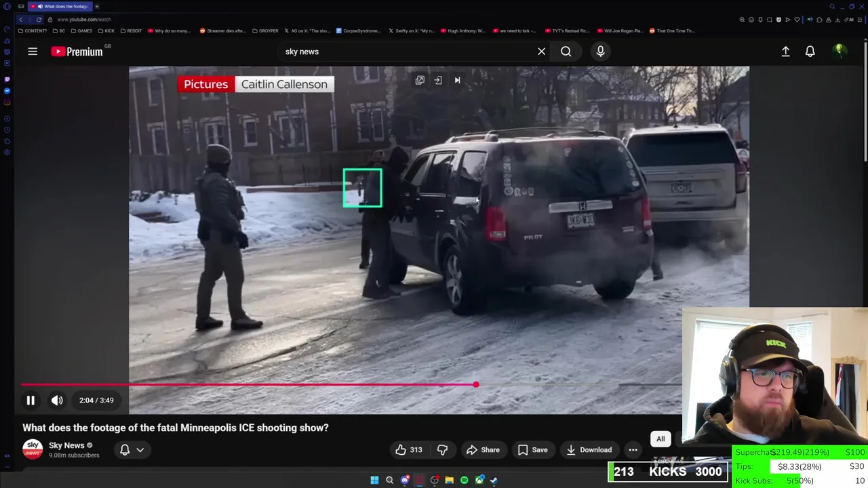Open browser search tabs magnifier

(x=832, y=6)
